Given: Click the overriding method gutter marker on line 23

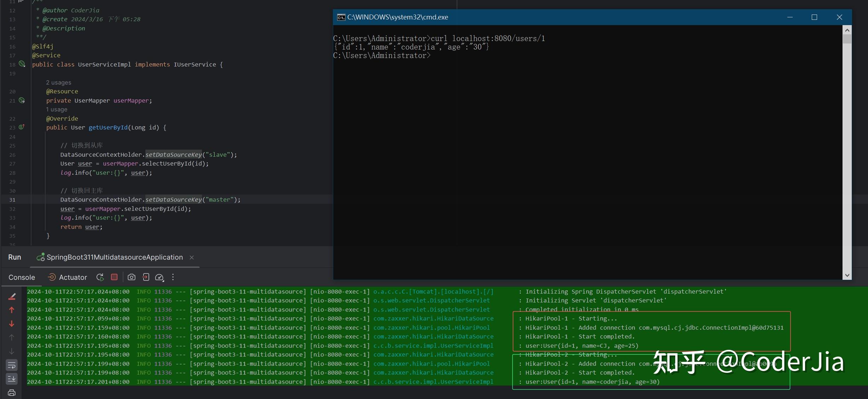Looking at the screenshot, I should tap(22, 127).
